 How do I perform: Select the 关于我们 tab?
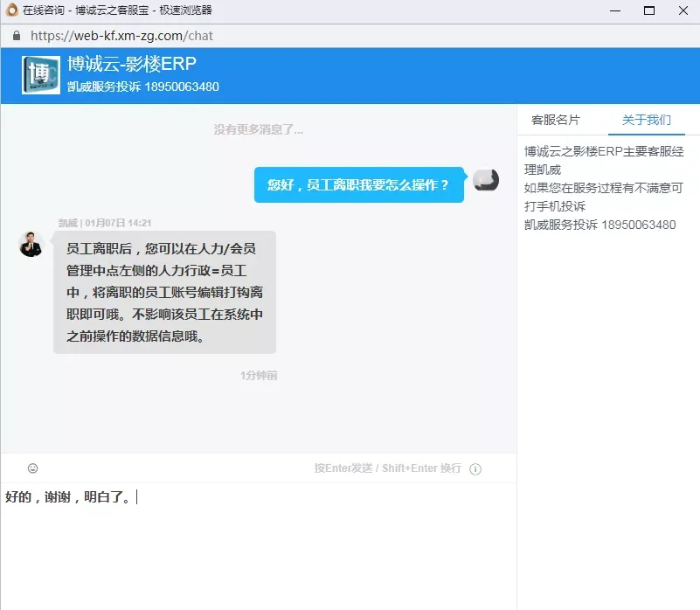pyautogui.click(x=646, y=120)
